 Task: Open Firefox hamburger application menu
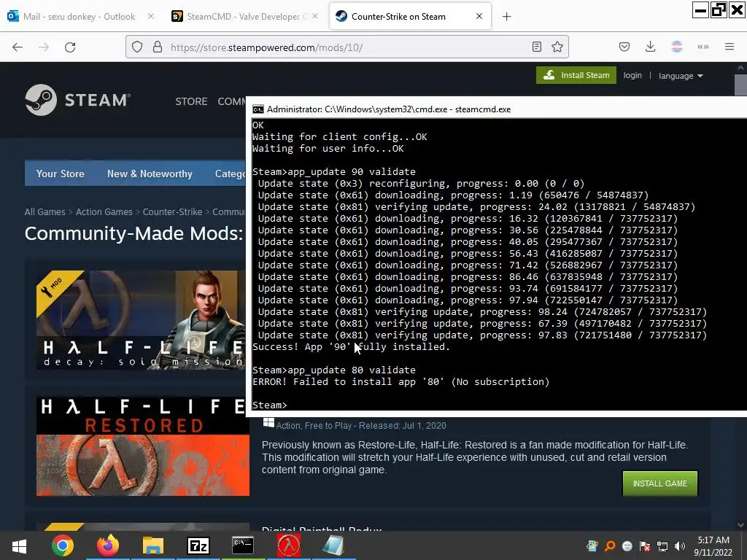point(729,47)
